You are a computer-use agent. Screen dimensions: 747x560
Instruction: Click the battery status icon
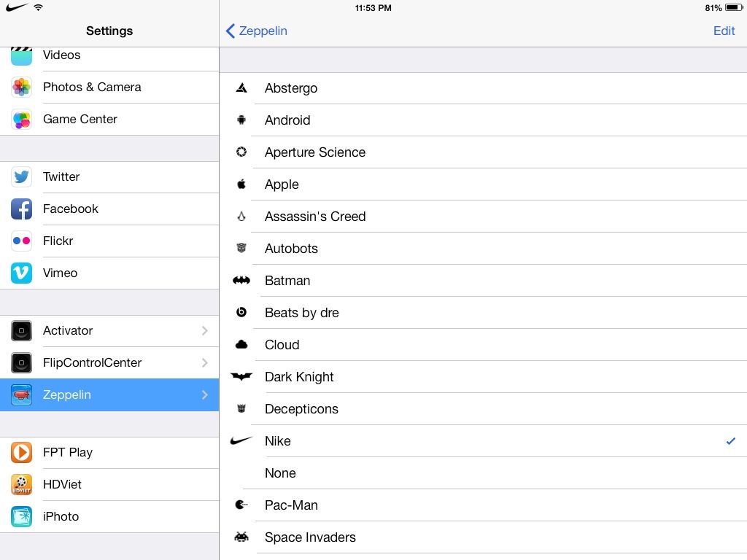734,7
